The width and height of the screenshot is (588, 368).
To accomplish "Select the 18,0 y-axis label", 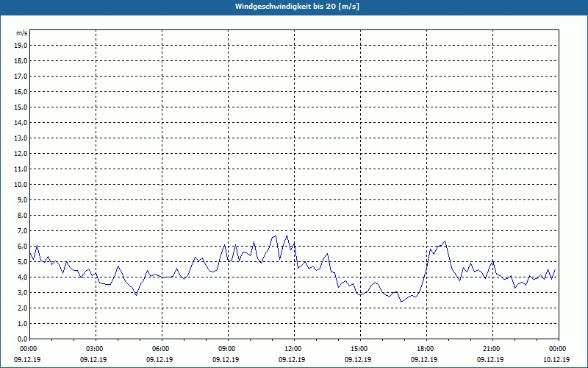I will coord(21,61).
